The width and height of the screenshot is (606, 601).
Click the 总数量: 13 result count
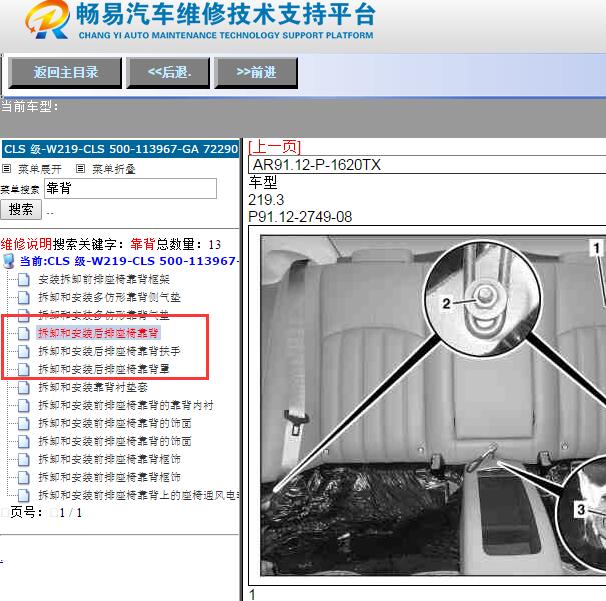188,244
